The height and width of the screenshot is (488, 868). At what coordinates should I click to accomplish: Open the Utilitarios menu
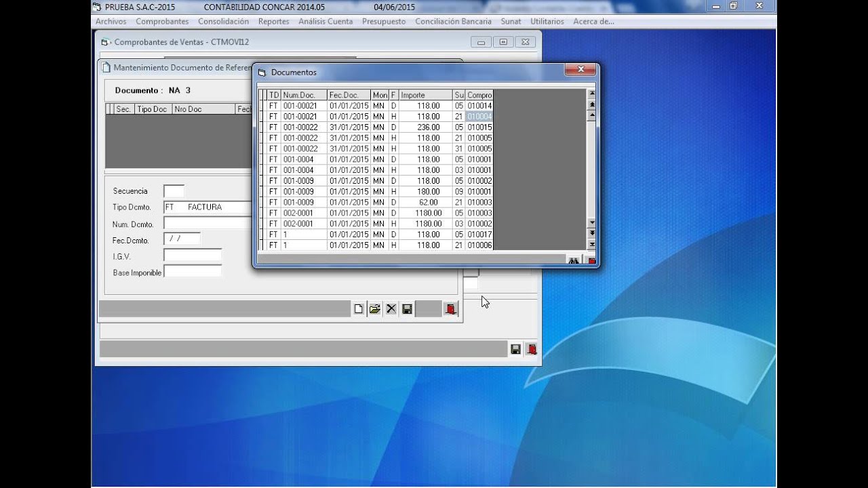click(547, 21)
